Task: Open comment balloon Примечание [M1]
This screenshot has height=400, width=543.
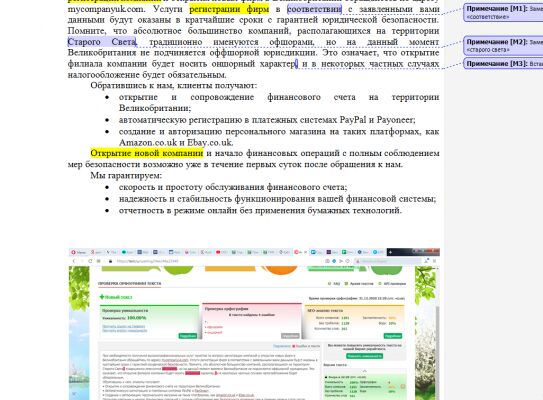Action: click(503, 12)
